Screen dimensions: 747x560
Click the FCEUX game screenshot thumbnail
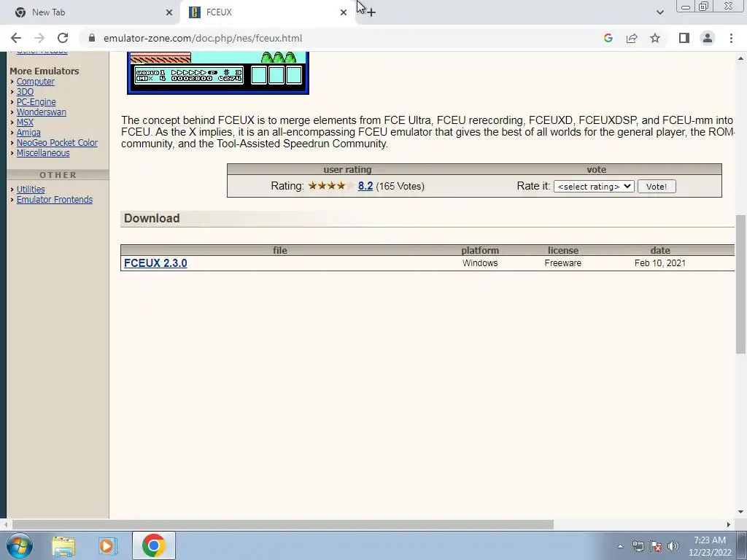(218, 73)
